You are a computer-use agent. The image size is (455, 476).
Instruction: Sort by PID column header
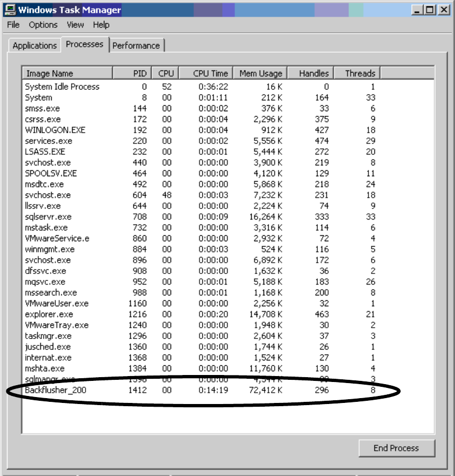tap(132, 73)
